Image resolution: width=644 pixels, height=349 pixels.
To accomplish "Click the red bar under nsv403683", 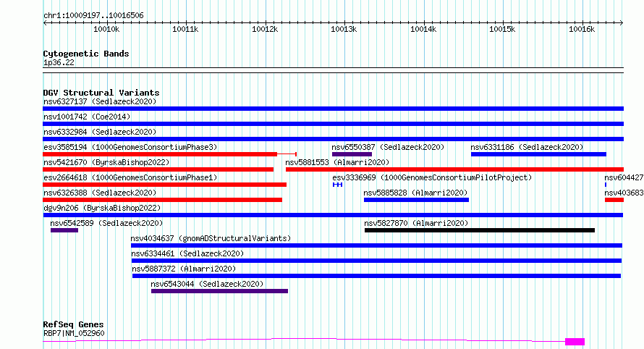I will tap(614, 200).
